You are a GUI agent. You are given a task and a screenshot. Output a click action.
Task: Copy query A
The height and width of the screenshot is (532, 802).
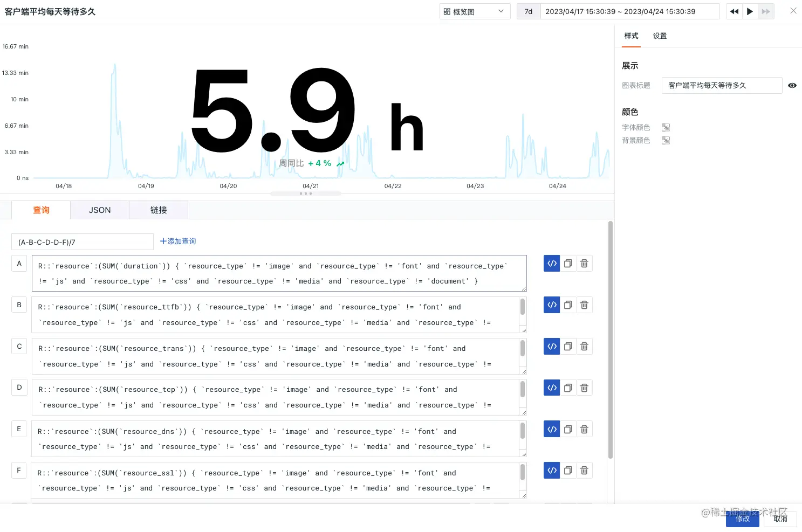pyautogui.click(x=568, y=264)
